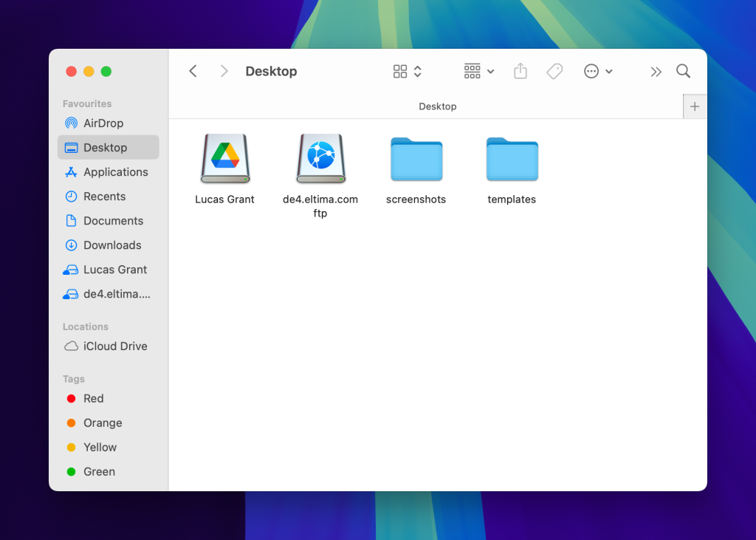Click the Share toolbar icon
Viewport: 756px width, 540px height.
[x=520, y=71]
